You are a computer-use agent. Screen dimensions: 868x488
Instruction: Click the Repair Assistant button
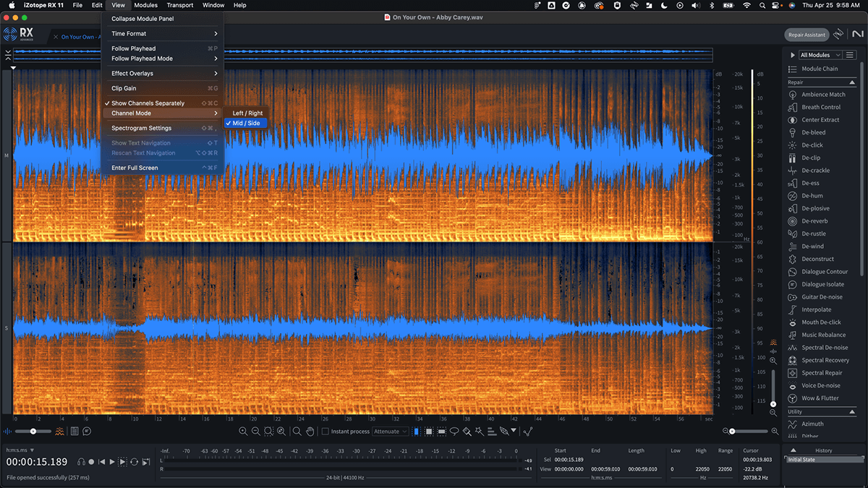807,35
